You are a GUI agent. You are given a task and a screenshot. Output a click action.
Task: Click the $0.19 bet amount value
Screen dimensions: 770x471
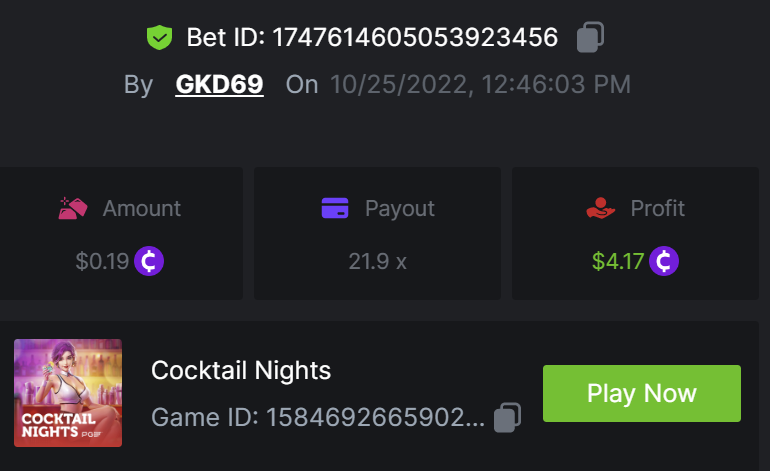[x=102, y=262]
